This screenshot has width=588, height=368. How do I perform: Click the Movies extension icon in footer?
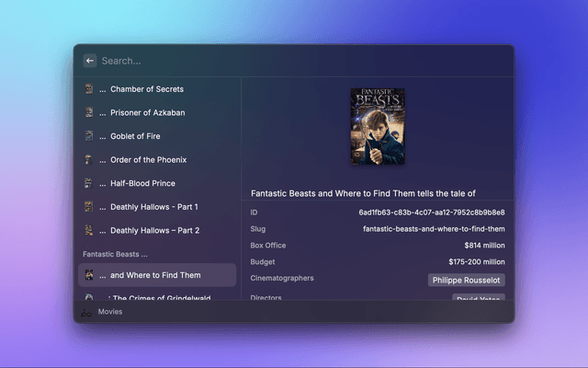[x=86, y=312]
